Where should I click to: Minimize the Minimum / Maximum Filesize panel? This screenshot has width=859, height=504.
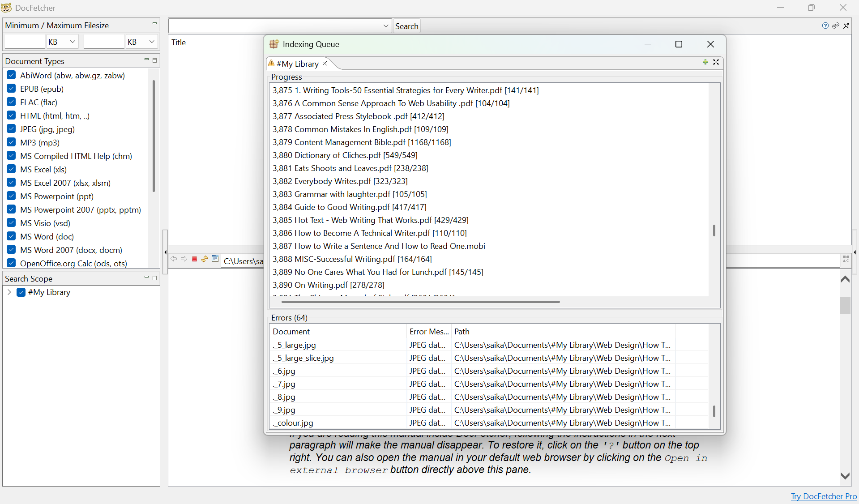pos(154,23)
